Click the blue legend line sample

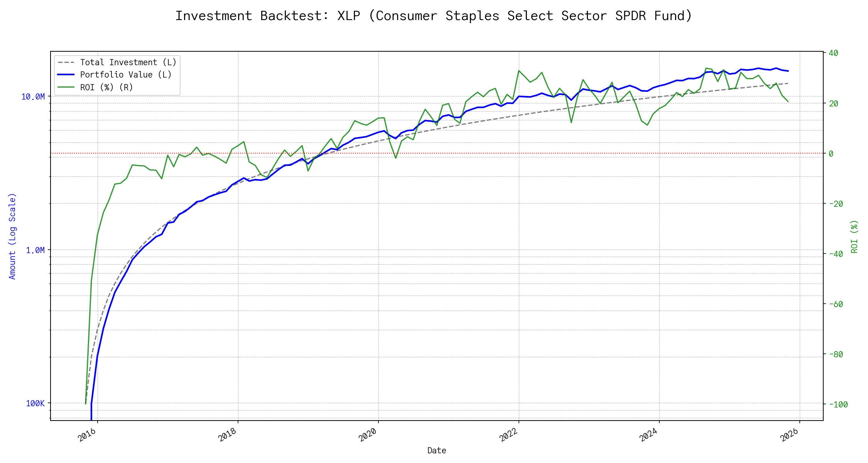coord(66,75)
